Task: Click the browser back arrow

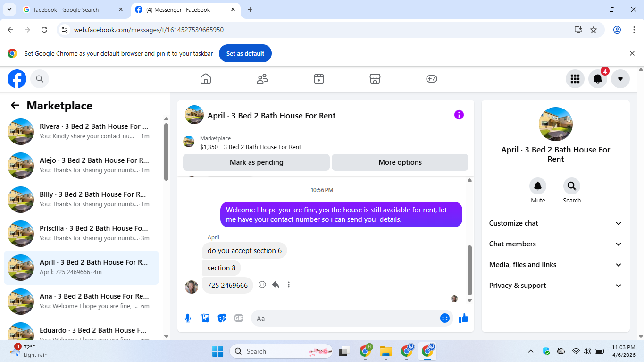Action: (10, 30)
